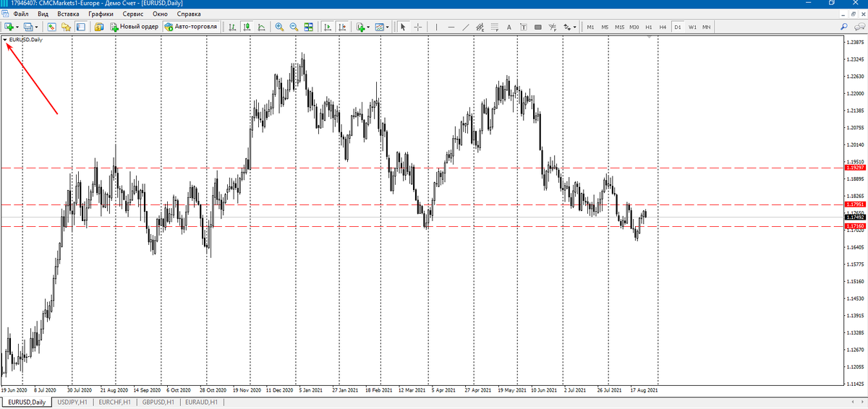Image resolution: width=868 pixels, height=409 pixels.
Task: Expand the Profiles dropdown arrow
Action: point(37,27)
